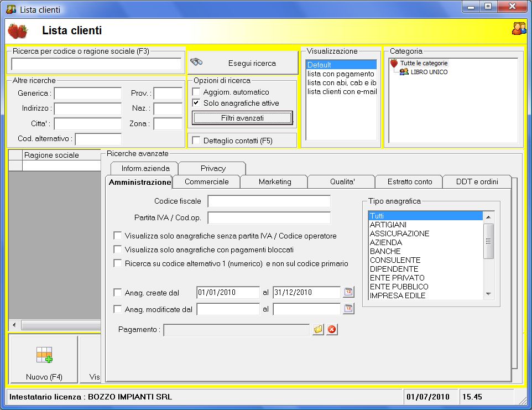Select CONSULENTE in Tipo anagrafica

(x=425, y=260)
